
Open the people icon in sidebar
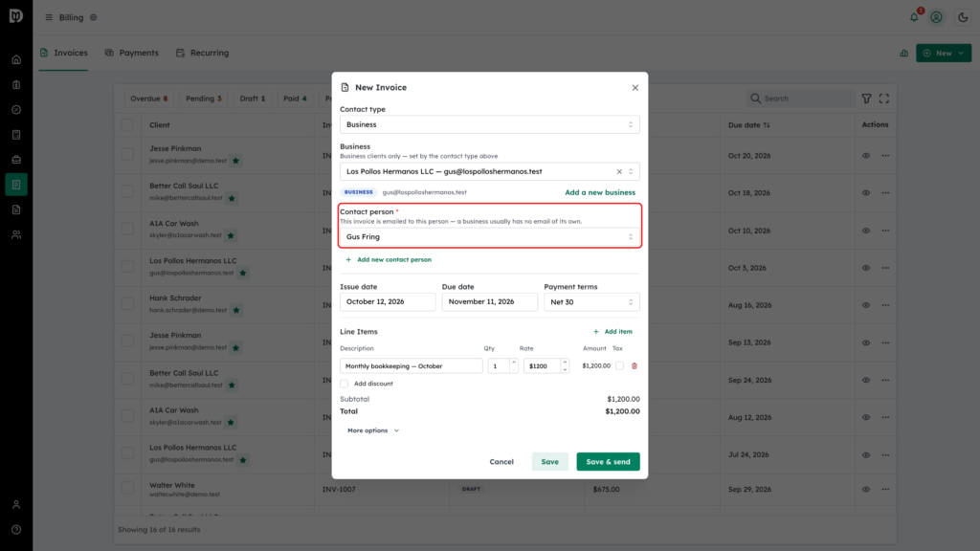(x=16, y=235)
